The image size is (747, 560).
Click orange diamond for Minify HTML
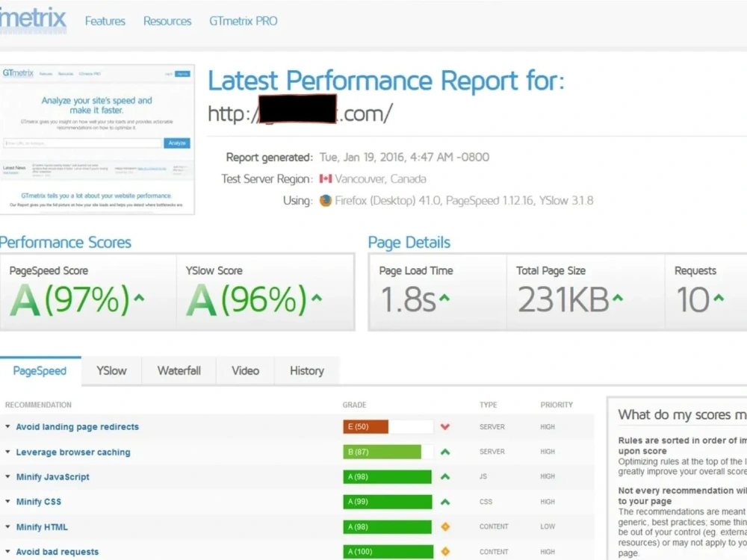point(445,526)
